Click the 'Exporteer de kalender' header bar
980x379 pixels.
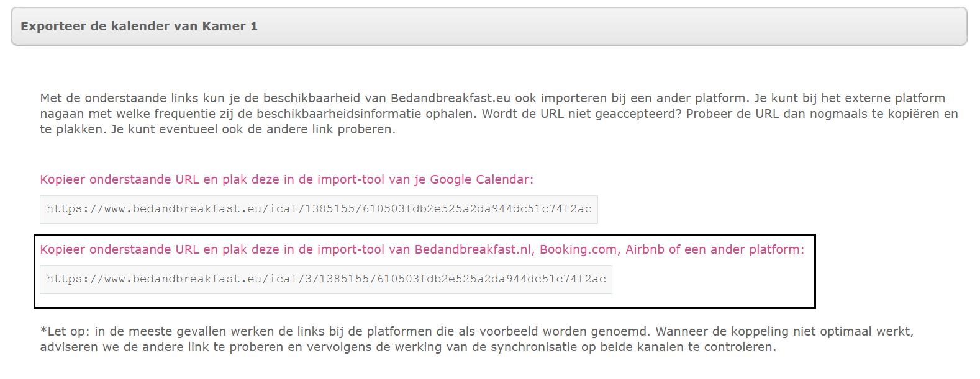pyautogui.click(x=489, y=27)
